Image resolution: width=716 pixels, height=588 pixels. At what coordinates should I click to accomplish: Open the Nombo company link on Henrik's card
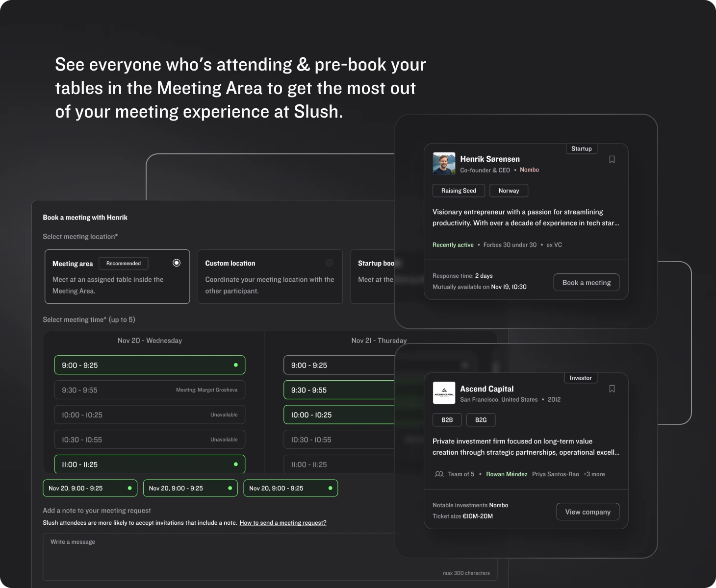click(x=529, y=170)
